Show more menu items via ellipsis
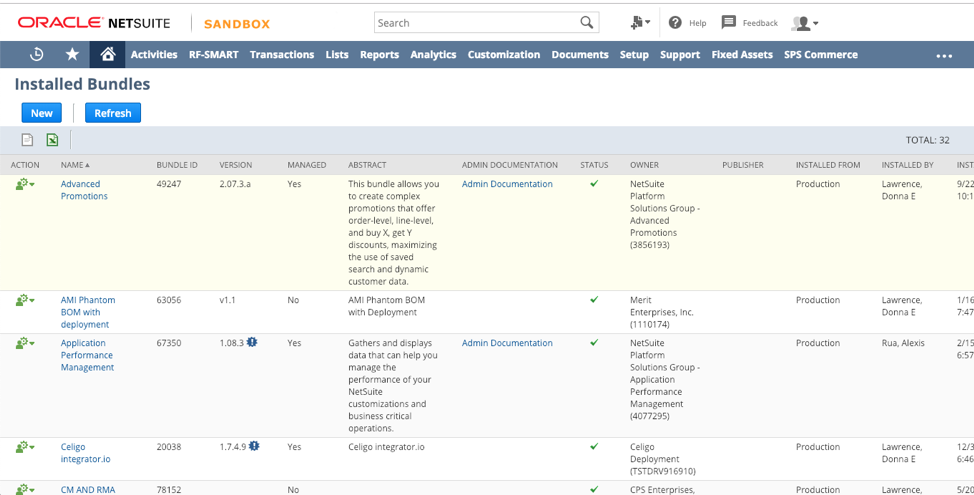This screenshot has width=974, height=495. pyautogui.click(x=944, y=56)
